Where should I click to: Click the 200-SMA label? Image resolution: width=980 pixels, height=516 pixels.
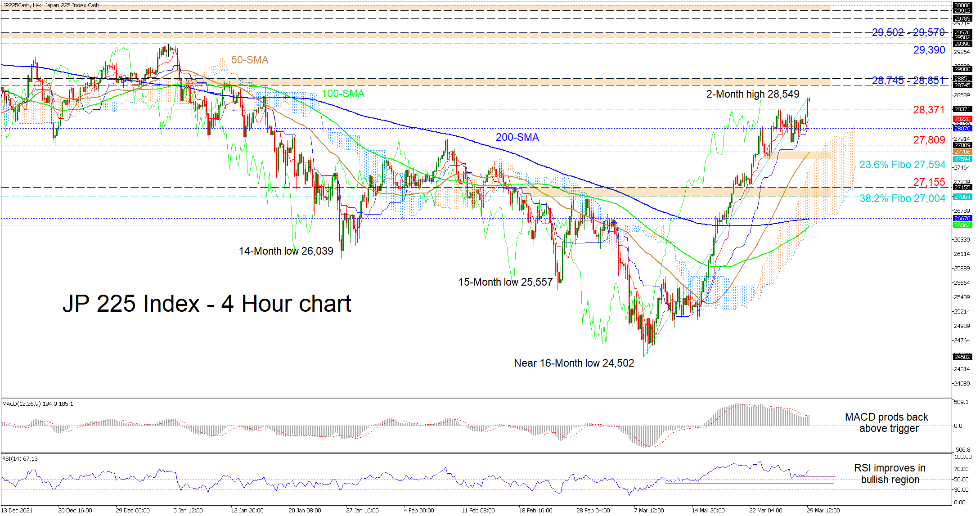point(517,137)
